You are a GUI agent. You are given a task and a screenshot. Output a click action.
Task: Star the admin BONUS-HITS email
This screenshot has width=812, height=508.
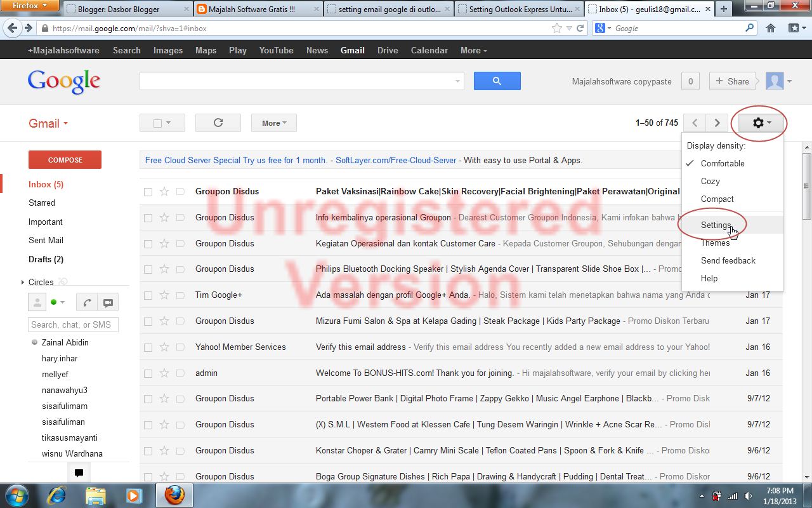click(x=164, y=373)
